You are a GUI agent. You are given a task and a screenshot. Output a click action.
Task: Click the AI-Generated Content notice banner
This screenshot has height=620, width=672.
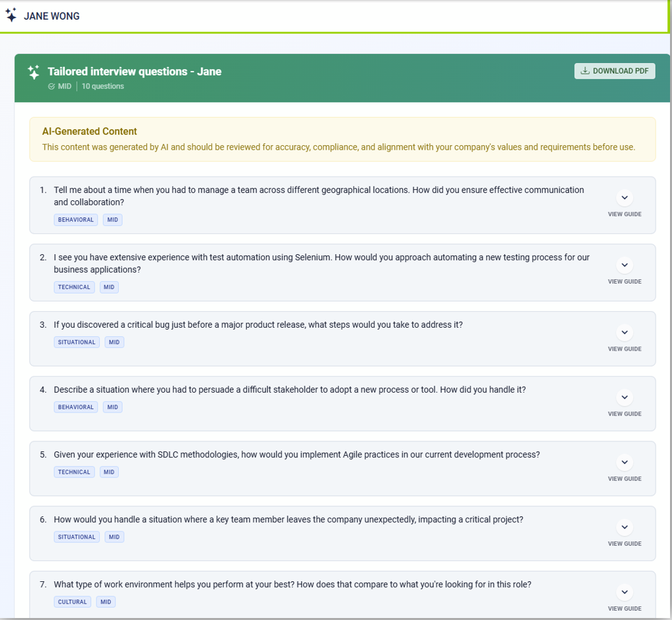point(342,139)
